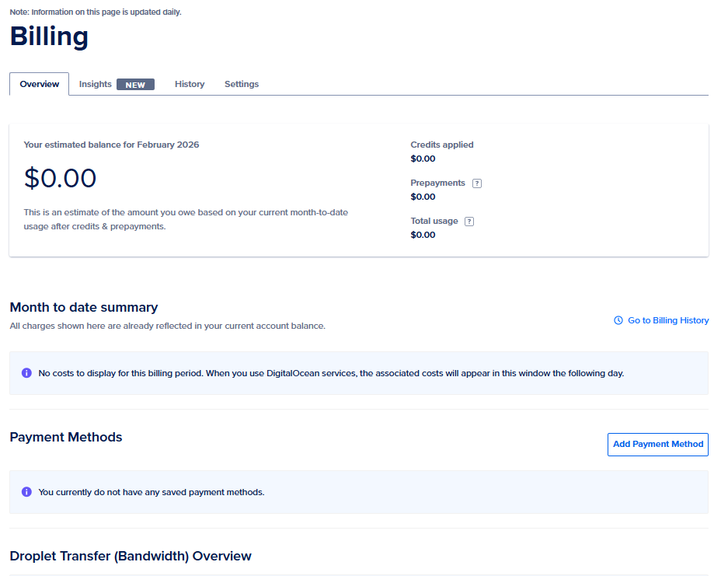
Task: Click the Billing page heading
Action: tap(49, 37)
